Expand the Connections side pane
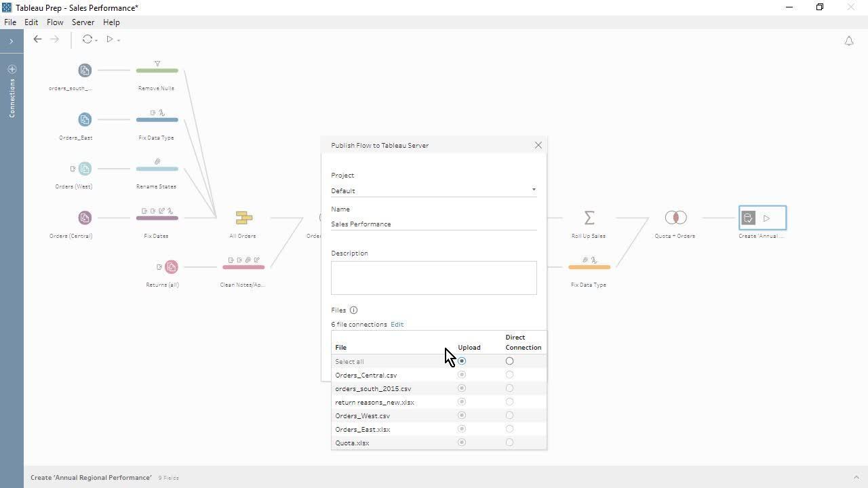 [12, 41]
